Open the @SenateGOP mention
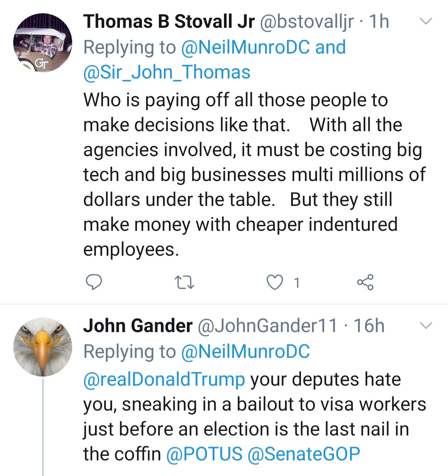 [x=304, y=454]
